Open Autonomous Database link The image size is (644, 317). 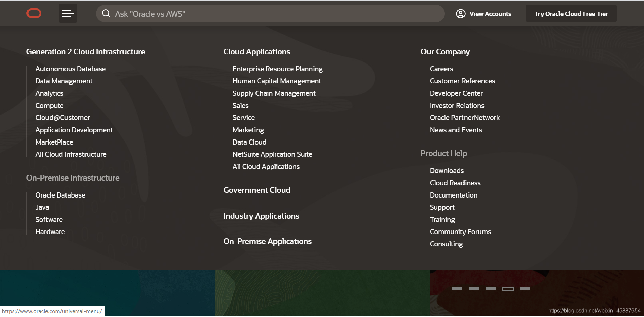(x=70, y=69)
